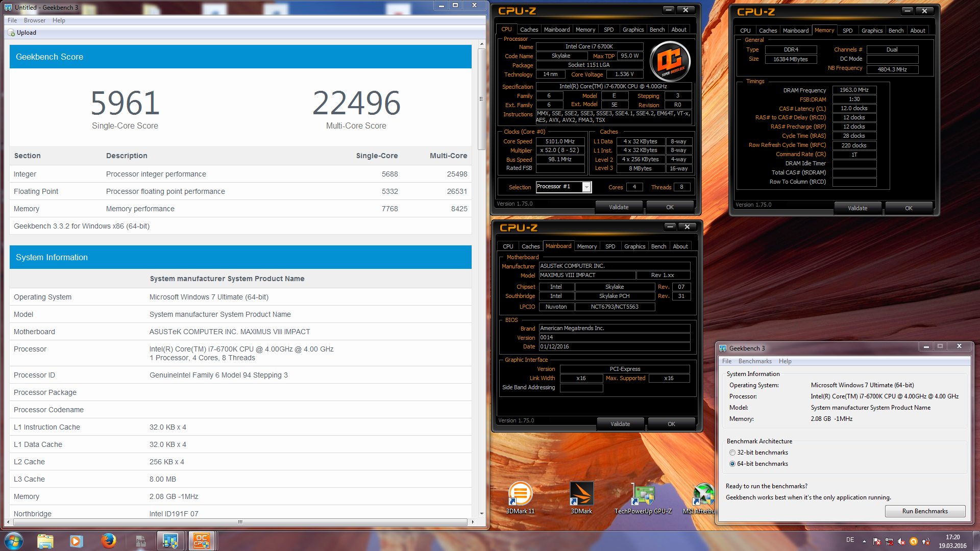Click the Geekbench 3 small dialog title icon
Screen dimensions: 980x551
(x=723, y=348)
